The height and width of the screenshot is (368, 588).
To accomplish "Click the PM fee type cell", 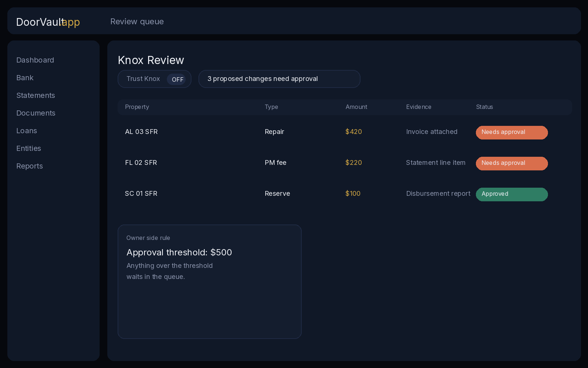I will point(276,163).
